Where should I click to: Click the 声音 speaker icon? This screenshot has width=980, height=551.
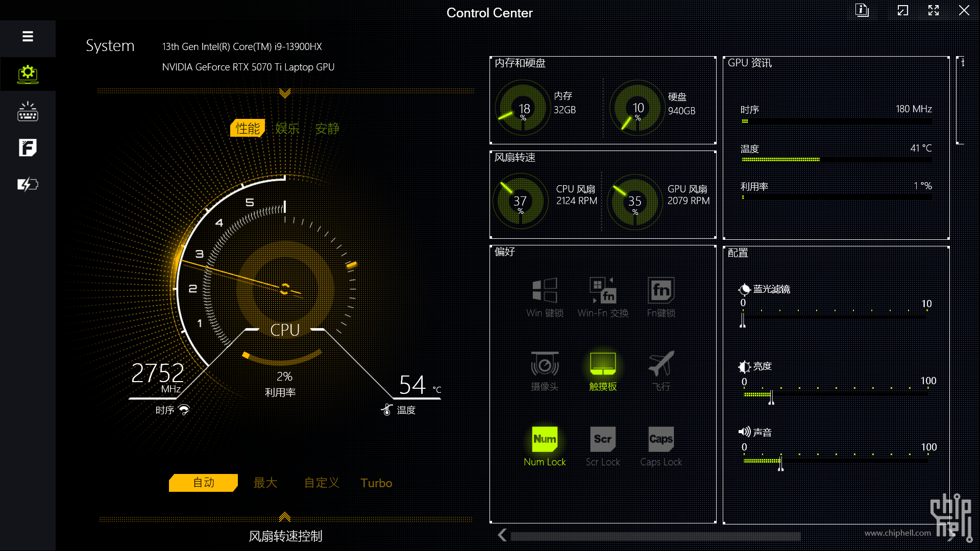(x=744, y=432)
